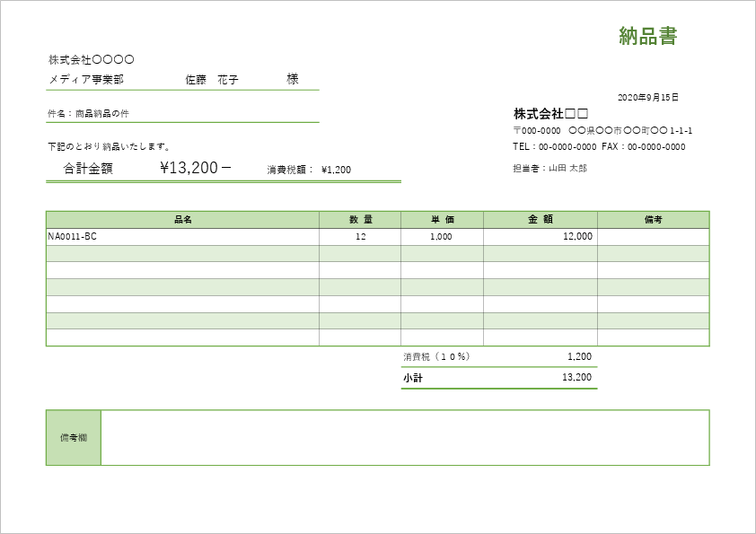The height and width of the screenshot is (534, 756).
Task: Select the subject line 件名：商品納品の件
Action: point(94,114)
